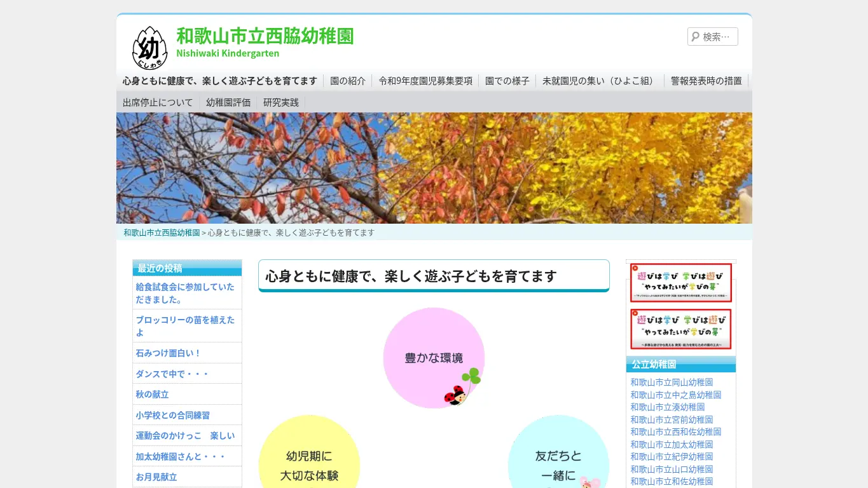Click the 最近の投稿 widget heading
The width and height of the screenshot is (868, 488).
click(x=187, y=268)
